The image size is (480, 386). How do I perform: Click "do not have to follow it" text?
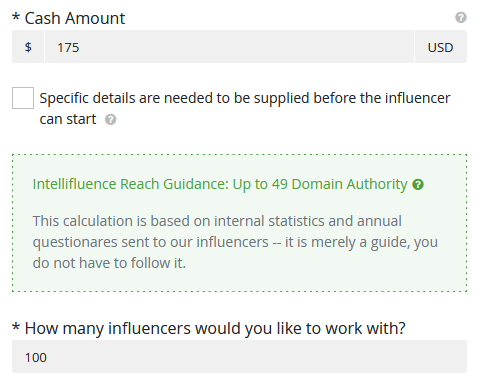(109, 263)
